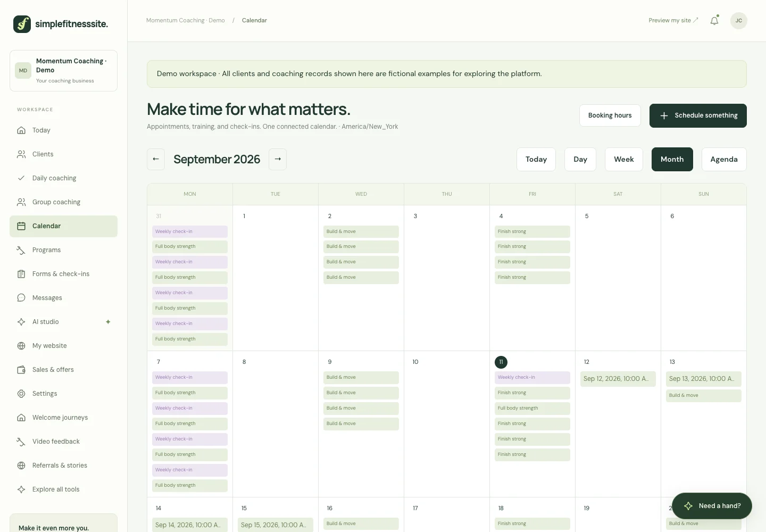Click the Settings gear icon
Image resolution: width=766 pixels, height=532 pixels.
pyautogui.click(x=21, y=394)
